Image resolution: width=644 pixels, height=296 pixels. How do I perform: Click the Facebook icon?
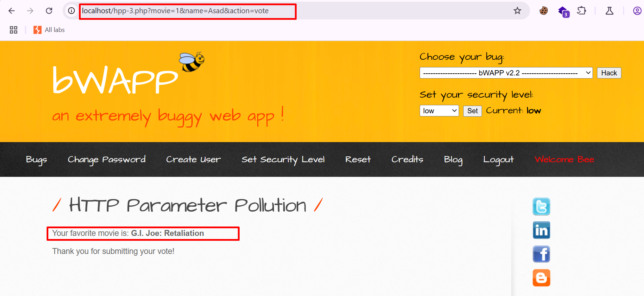coord(541,254)
